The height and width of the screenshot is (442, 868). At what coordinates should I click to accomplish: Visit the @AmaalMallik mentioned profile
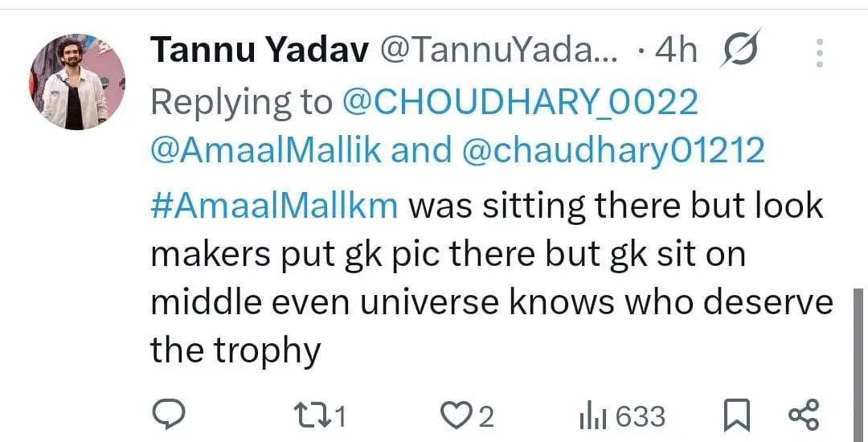click(x=266, y=151)
